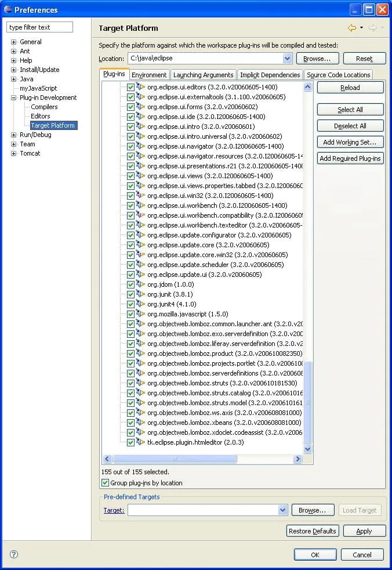Click the Reset button next to Location
392x570 pixels.
point(364,59)
